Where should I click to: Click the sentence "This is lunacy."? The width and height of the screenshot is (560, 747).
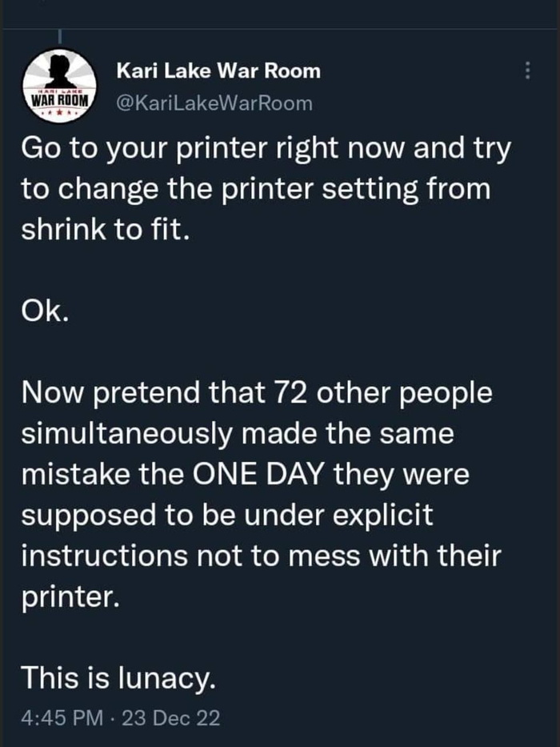[x=118, y=678]
